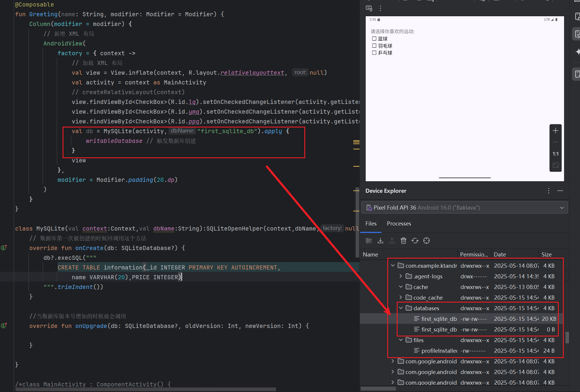Click Save As download icon
This screenshot has height=392, width=580.
(x=380, y=241)
